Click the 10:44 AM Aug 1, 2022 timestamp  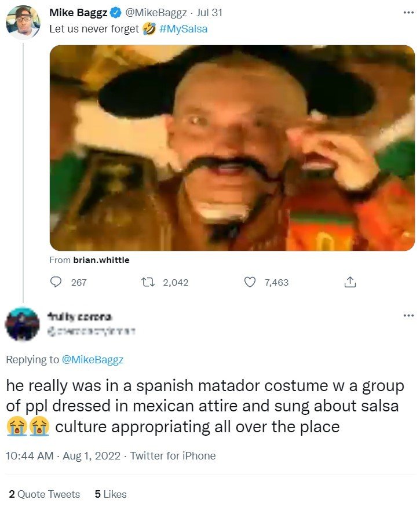(x=63, y=455)
